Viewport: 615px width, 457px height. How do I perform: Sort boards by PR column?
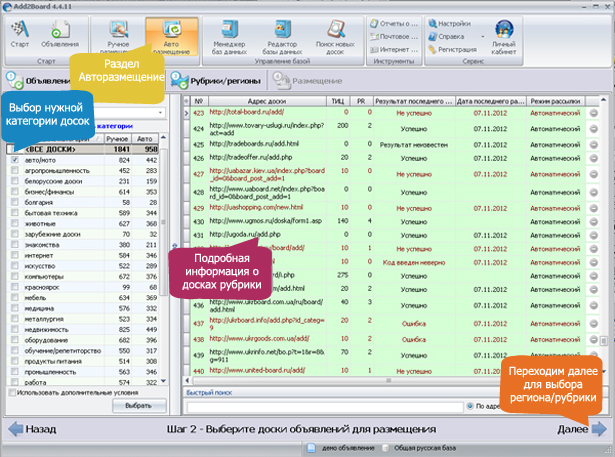click(361, 101)
